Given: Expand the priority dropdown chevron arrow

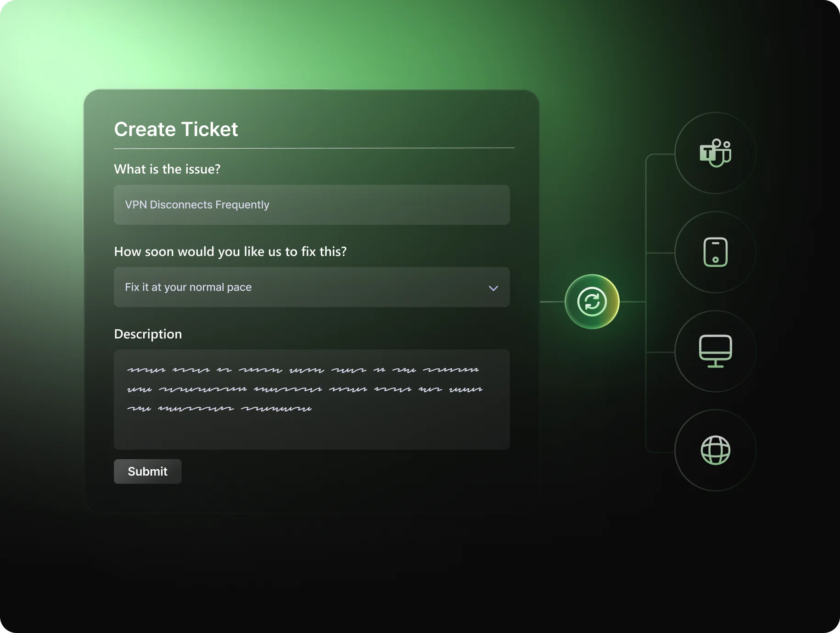Looking at the screenshot, I should (493, 288).
